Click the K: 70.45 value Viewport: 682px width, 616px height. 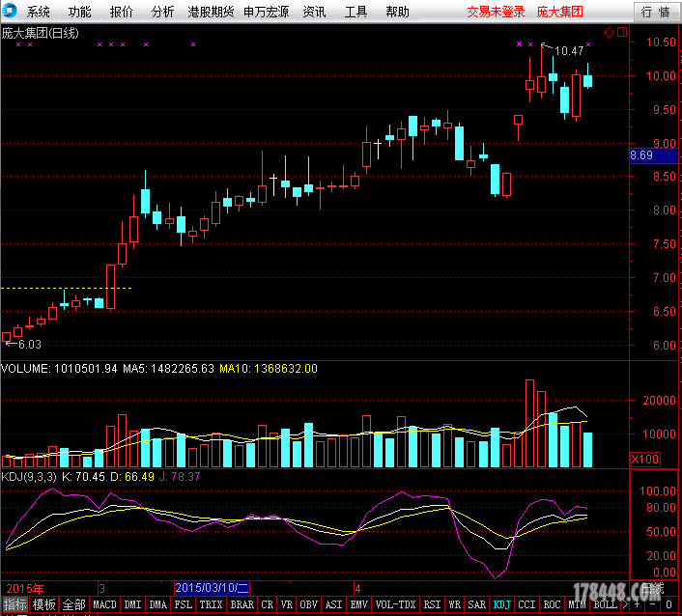(x=83, y=476)
